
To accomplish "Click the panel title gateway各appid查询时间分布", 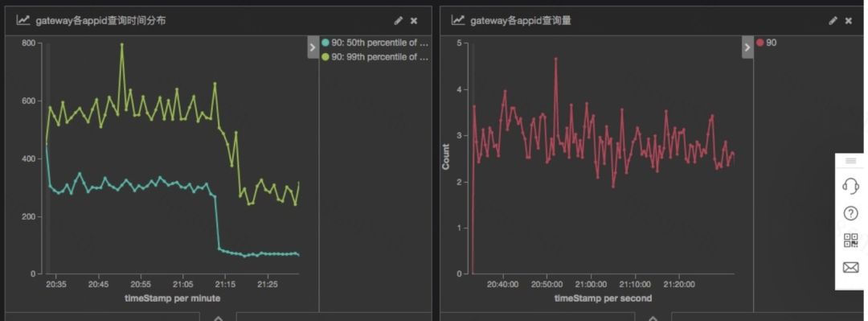I will point(100,21).
